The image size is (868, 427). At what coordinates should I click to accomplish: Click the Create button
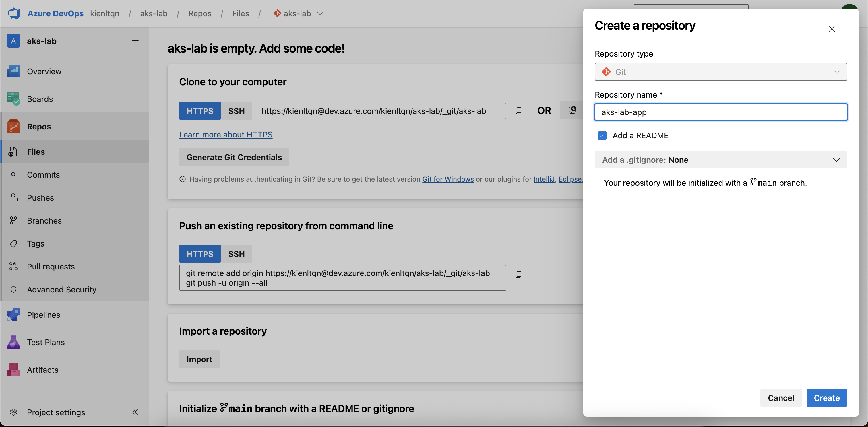pyautogui.click(x=826, y=398)
